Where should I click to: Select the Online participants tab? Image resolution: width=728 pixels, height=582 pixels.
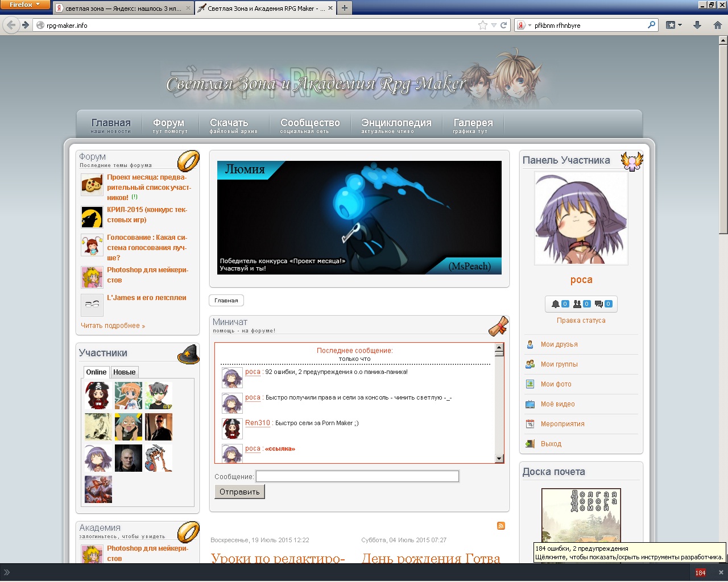tap(96, 372)
